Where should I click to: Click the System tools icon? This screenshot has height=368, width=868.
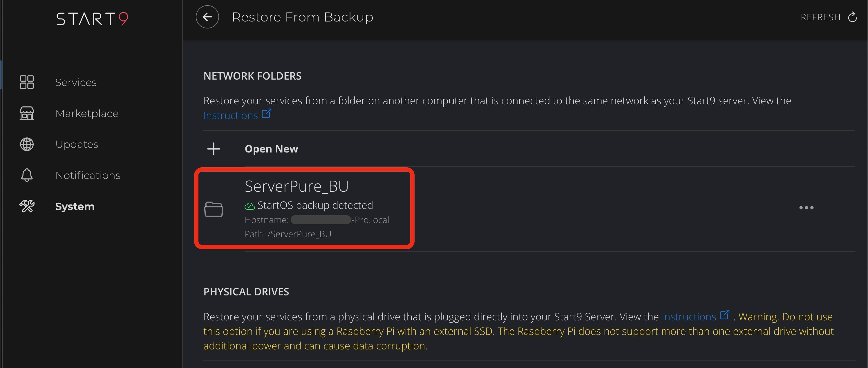click(27, 206)
